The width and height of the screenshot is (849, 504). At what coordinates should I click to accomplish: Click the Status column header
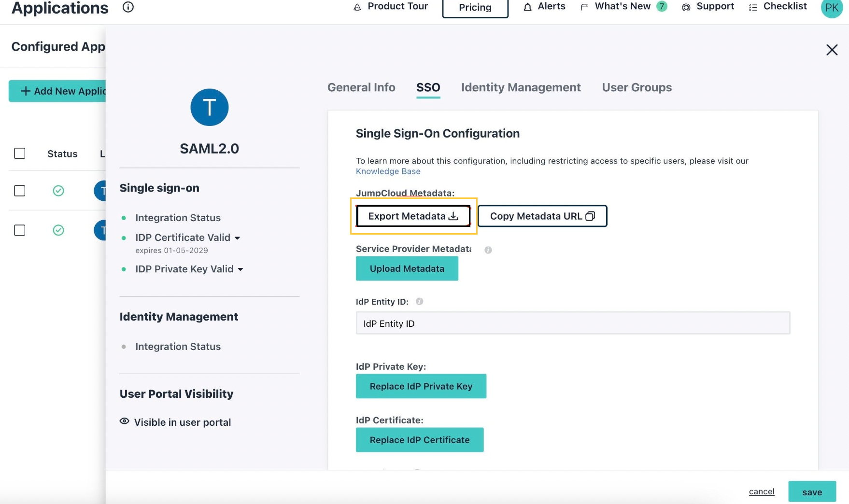pyautogui.click(x=62, y=154)
